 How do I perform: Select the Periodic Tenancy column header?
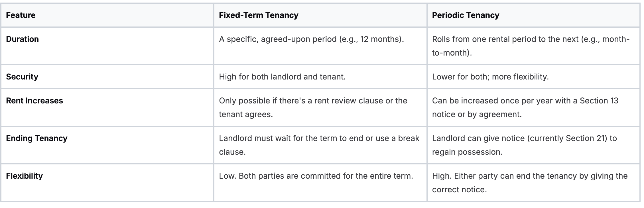(x=466, y=15)
